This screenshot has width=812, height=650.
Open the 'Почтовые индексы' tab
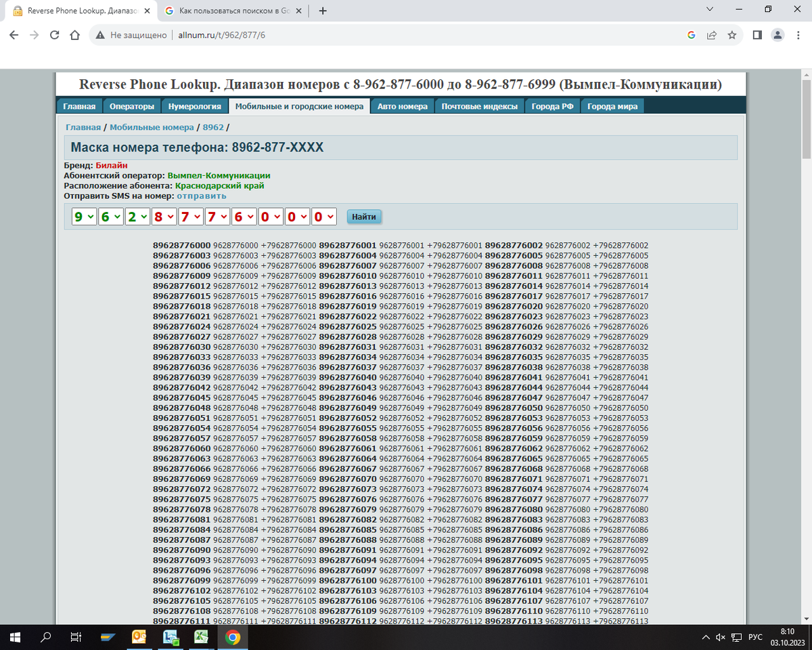(480, 106)
